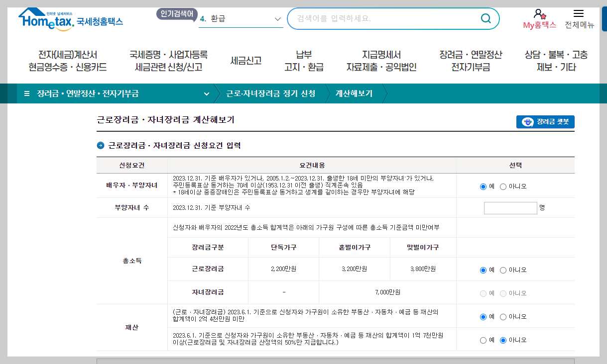Click the 재산 row header

[x=132, y=328]
